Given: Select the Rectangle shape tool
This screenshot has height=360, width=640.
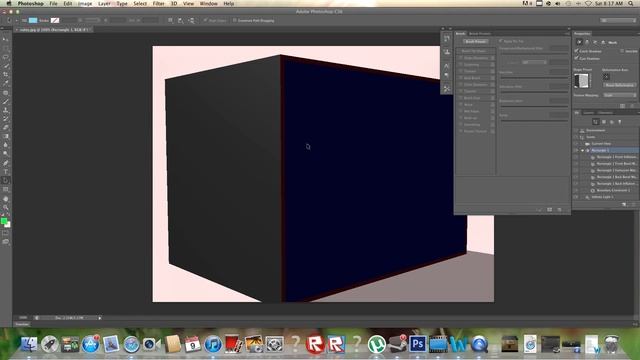Looking at the screenshot, I should [6, 189].
